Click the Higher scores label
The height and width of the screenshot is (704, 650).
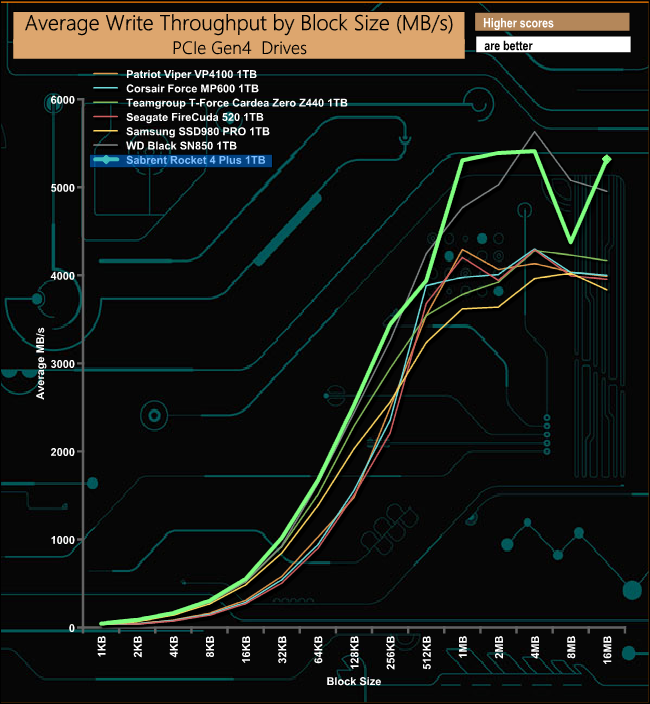[x=552, y=22]
